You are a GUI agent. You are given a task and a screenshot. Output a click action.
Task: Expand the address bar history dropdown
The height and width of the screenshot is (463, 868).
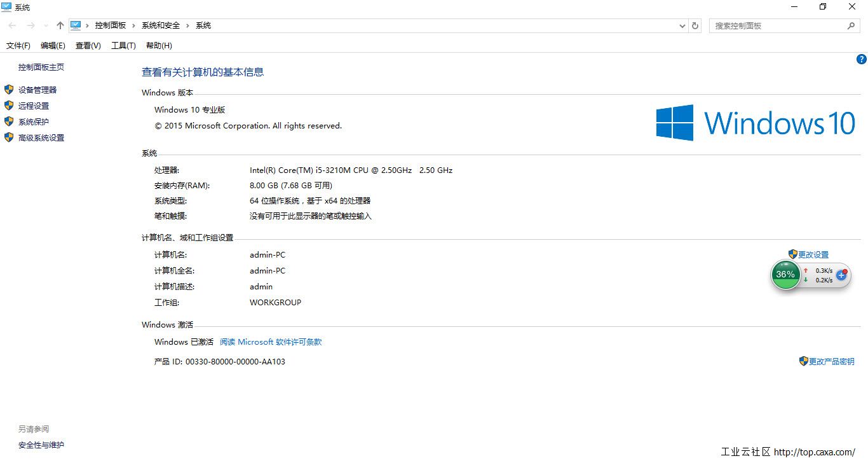click(682, 25)
